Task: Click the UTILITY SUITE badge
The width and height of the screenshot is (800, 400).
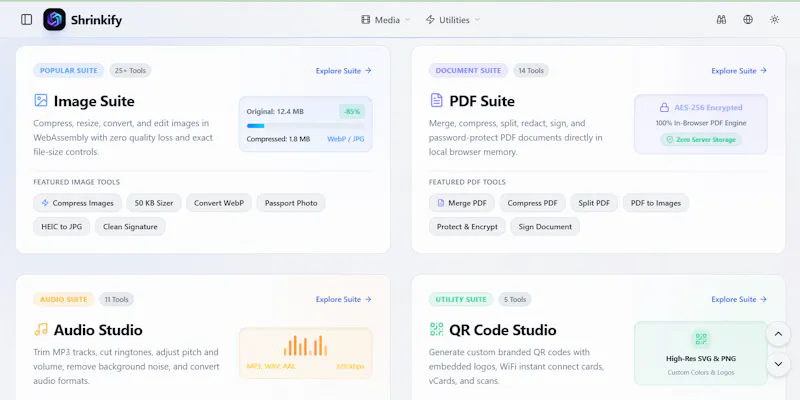Action: pyautogui.click(x=461, y=299)
